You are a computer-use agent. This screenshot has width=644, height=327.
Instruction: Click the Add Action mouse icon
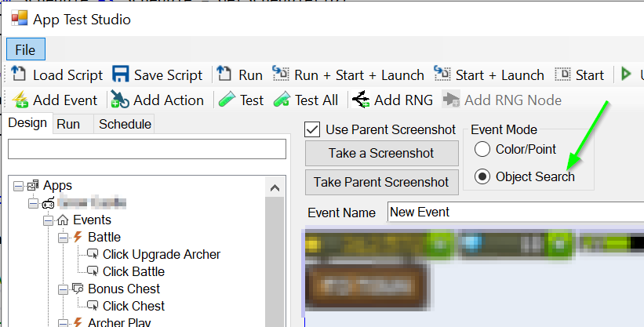(120, 100)
